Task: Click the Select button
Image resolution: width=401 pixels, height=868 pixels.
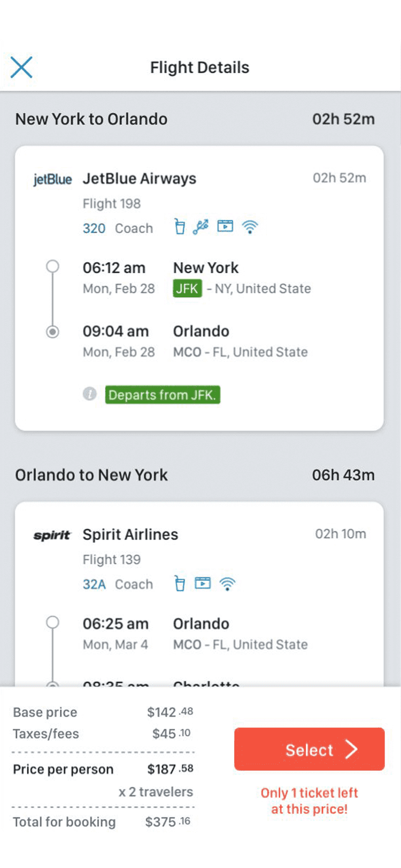Action: [309, 749]
